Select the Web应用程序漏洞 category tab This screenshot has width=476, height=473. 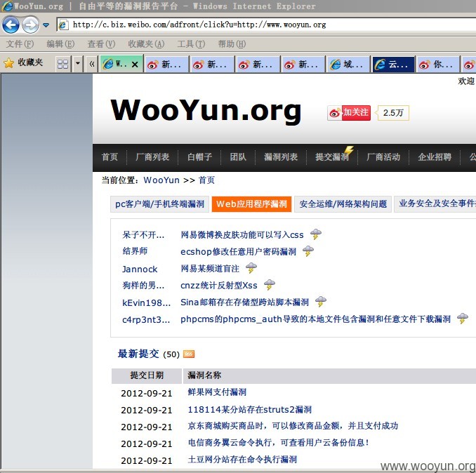tap(251, 204)
